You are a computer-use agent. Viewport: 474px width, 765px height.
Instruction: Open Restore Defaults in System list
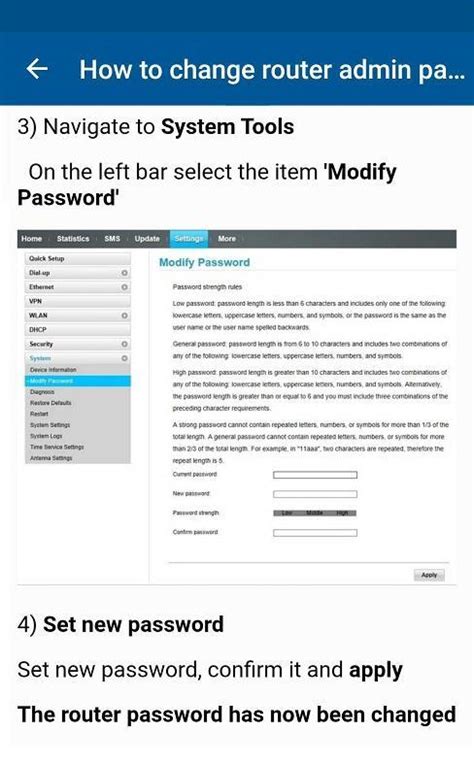[51, 403]
